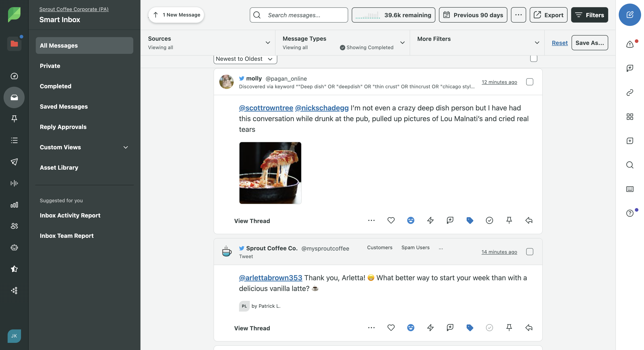Like molly's tweet with heart icon
Image resolution: width=644 pixels, height=350 pixels.
[391, 220]
